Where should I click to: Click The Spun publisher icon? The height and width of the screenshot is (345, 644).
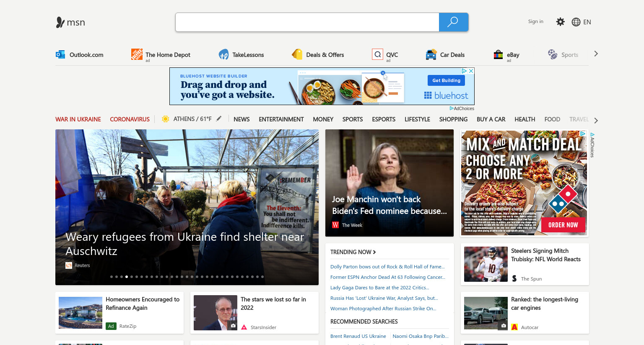(514, 278)
